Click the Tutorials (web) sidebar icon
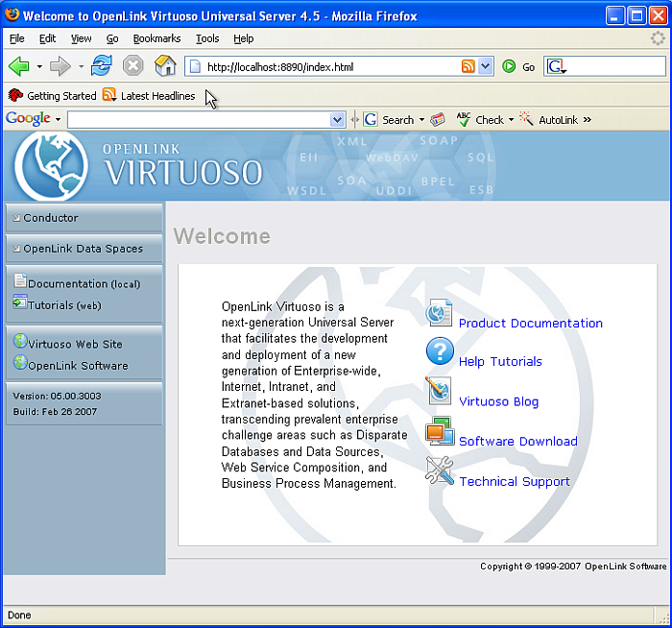 coord(20,302)
